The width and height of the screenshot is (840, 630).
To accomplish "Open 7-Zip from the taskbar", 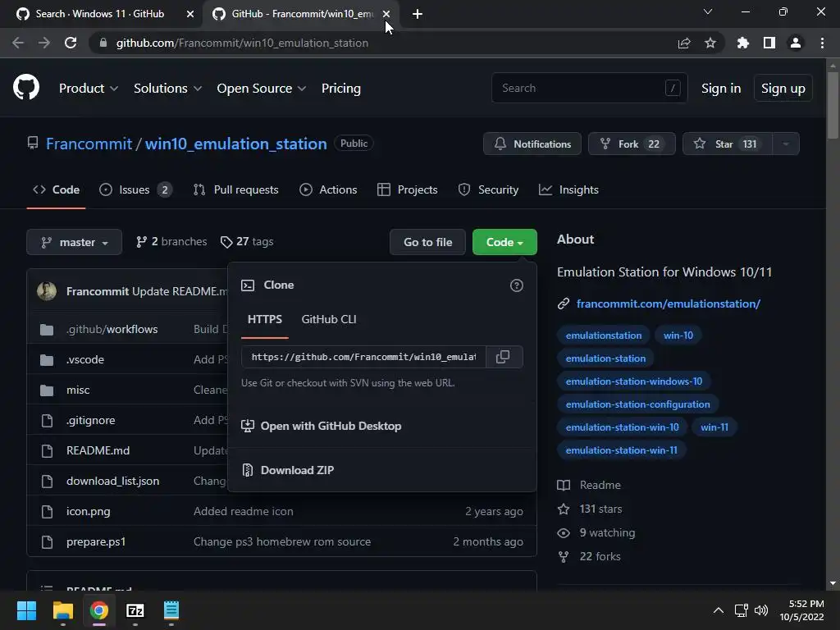I will tap(135, 610).
